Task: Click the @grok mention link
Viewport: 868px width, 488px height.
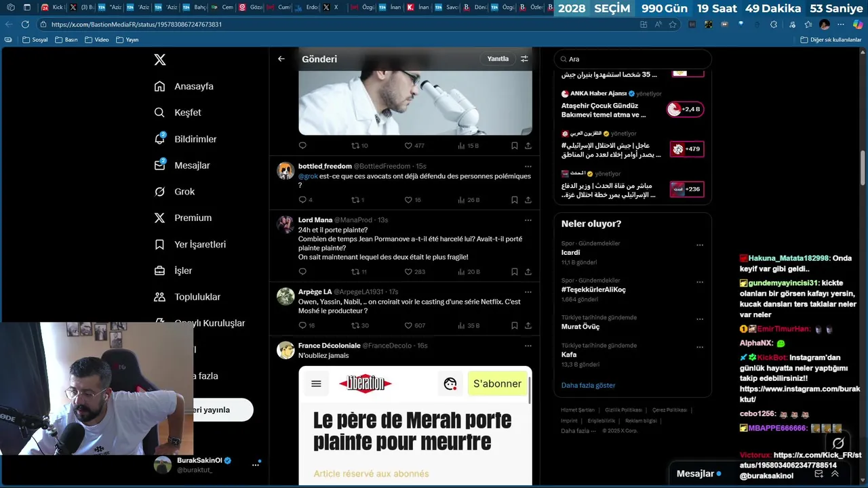Action: 308,176
